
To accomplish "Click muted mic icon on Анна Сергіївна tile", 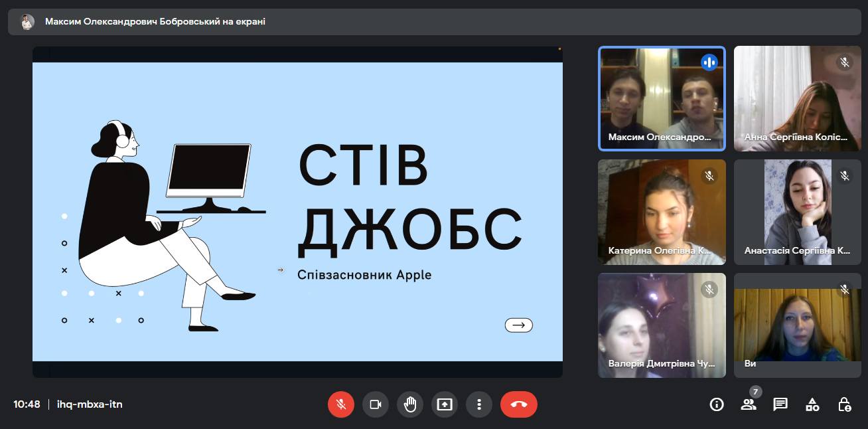I will click(845, 62).
